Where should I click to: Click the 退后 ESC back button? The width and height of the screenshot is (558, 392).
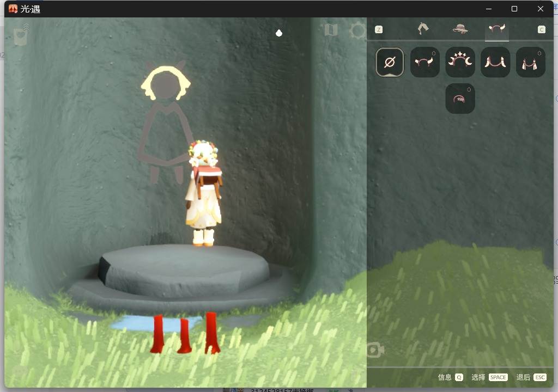(531, 377)
